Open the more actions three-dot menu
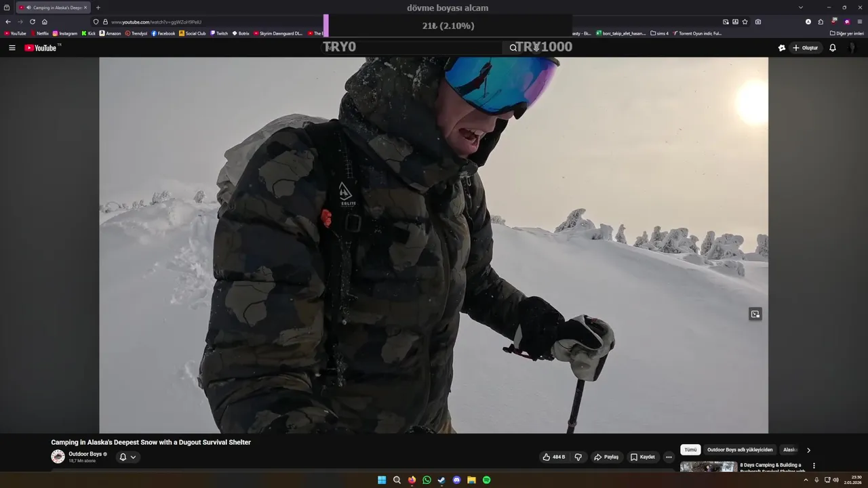This screenshot has width=868, height=488. [x=669, y=457]
